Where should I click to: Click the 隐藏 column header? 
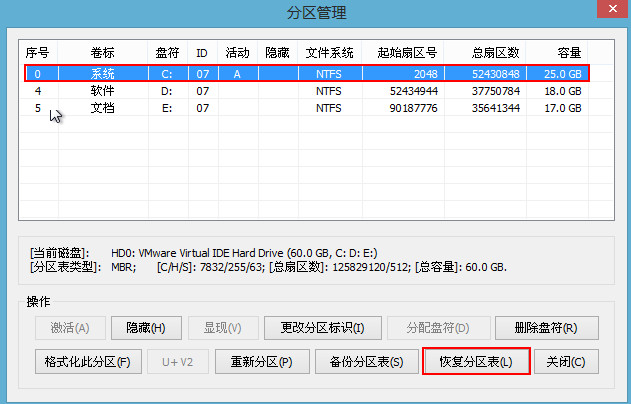pos(278,53)
